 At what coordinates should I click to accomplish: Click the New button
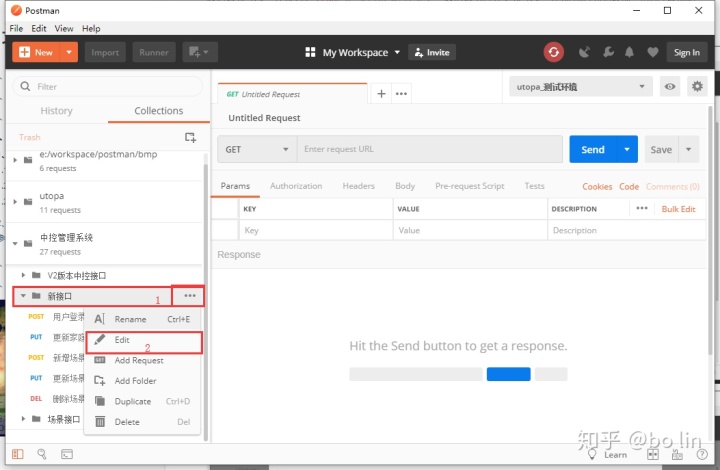pos(37,52)
